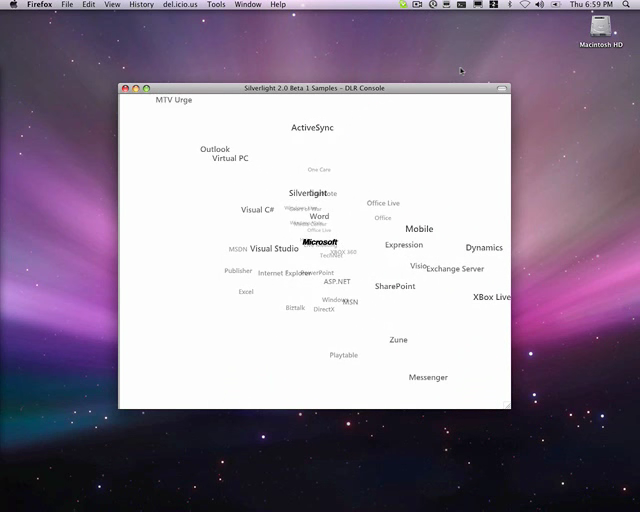Viewport: 640px width, 512px height.
Task: Open the Edit menu
Action: (89, 4)
